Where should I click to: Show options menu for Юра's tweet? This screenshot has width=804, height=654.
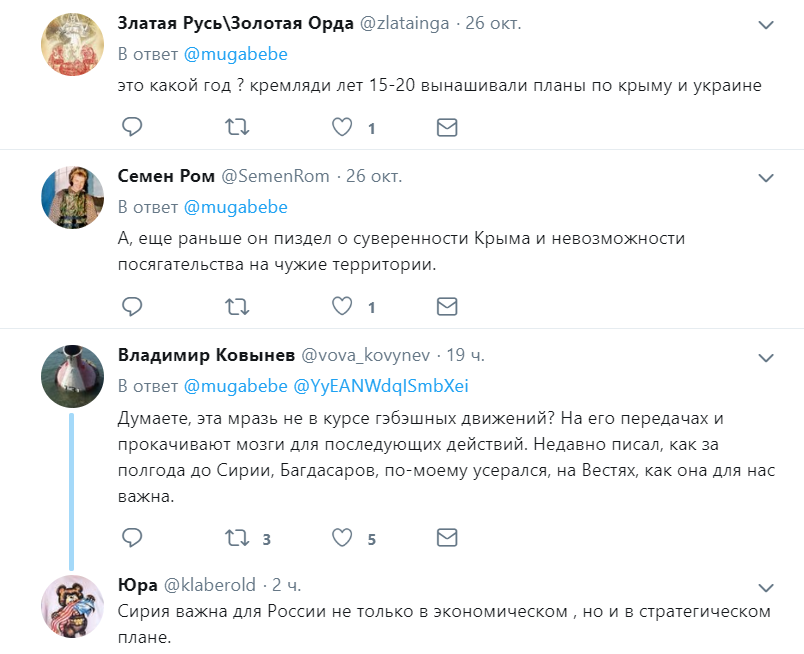tap(766, 586)
